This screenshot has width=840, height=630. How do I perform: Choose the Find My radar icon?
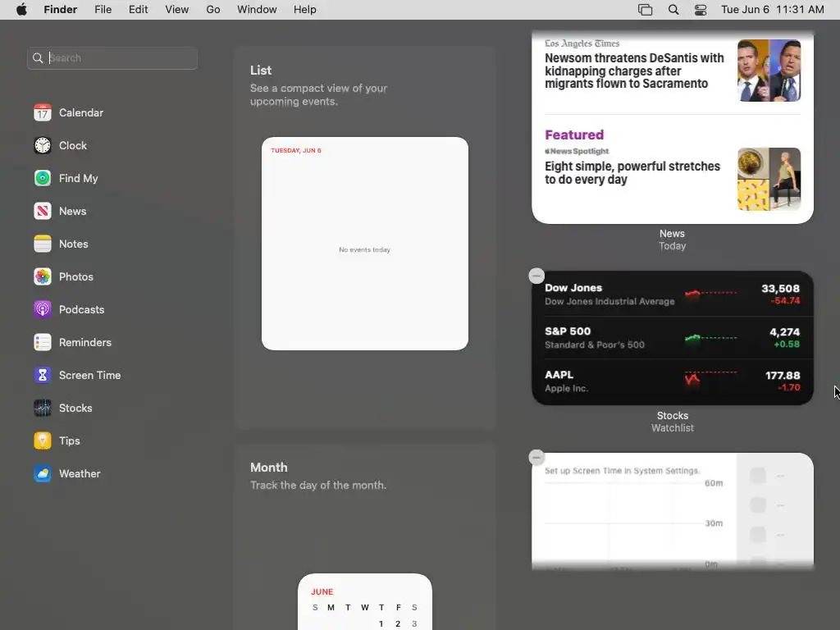pos(43,178)
